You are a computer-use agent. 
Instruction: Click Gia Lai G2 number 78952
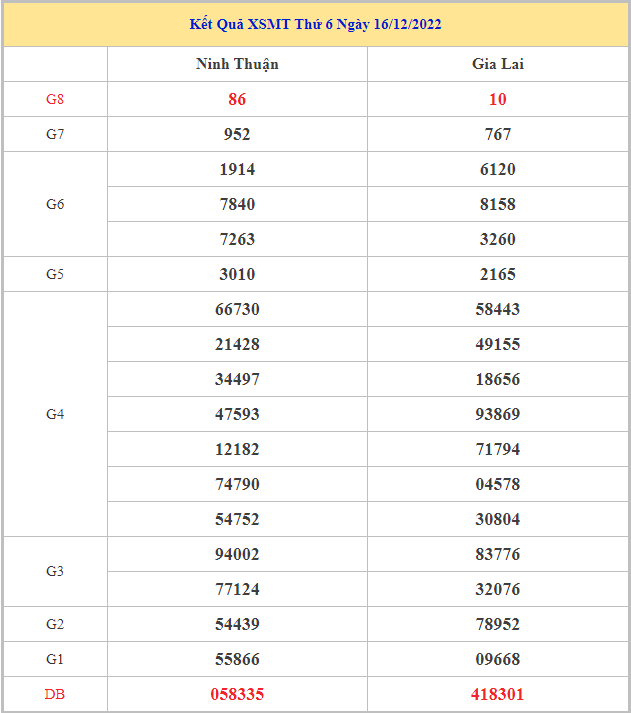pos(498,624)
